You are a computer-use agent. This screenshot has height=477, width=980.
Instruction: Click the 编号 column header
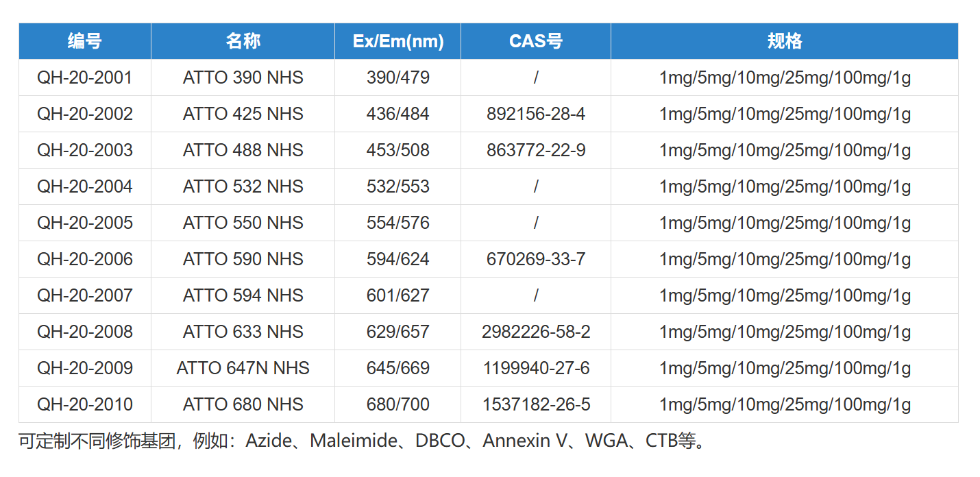click(85, 41)
